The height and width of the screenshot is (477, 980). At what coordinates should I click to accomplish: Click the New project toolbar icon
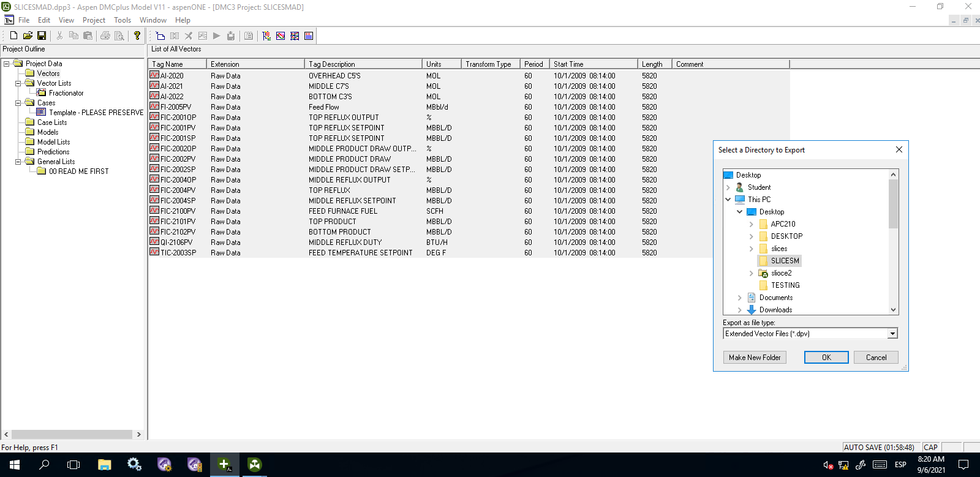click(13, 36)
